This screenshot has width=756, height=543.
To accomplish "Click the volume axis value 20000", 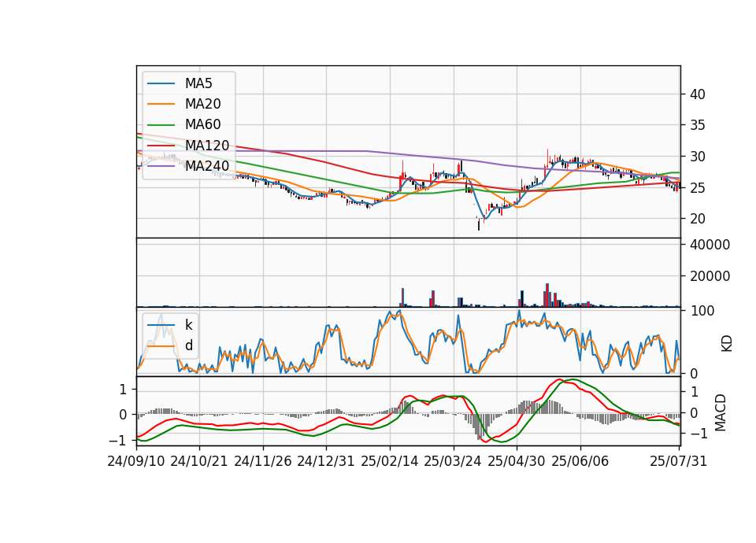I will pos(710,276).
